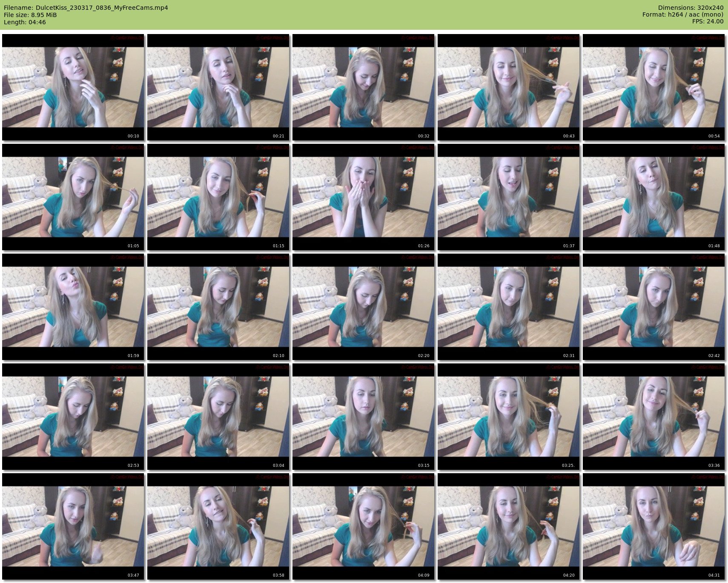Open the thumbnail marked 02:42
Viewport: 728px width, 583px height.
click(x=653, y=307)
